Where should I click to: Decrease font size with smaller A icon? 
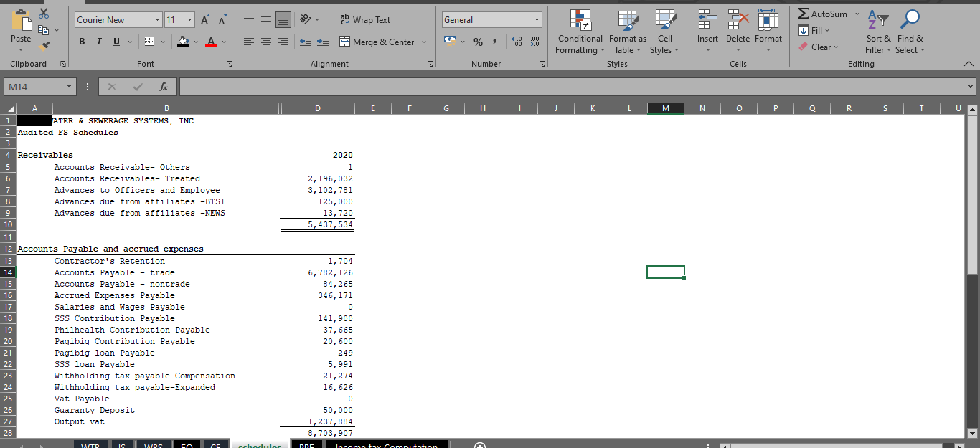pos(222,20)
